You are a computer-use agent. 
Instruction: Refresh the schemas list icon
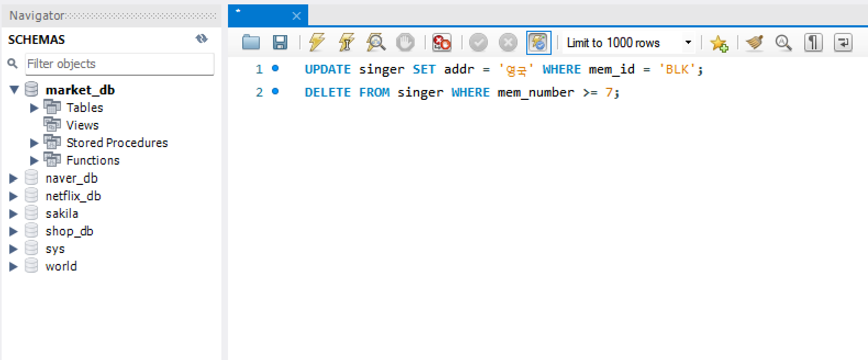tap(202, 38)
